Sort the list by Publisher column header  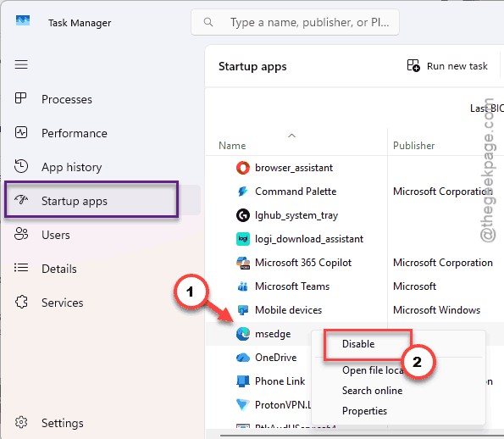pyautogui.click(x=413, y=146)
